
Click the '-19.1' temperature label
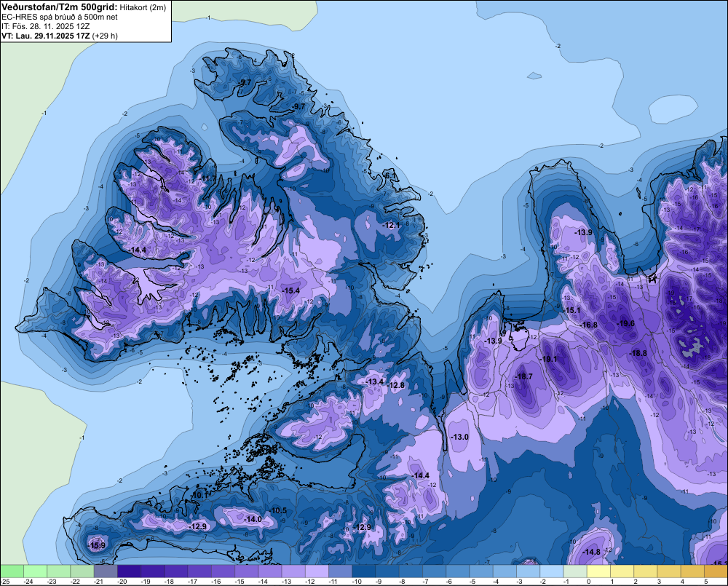pos(548,359)
